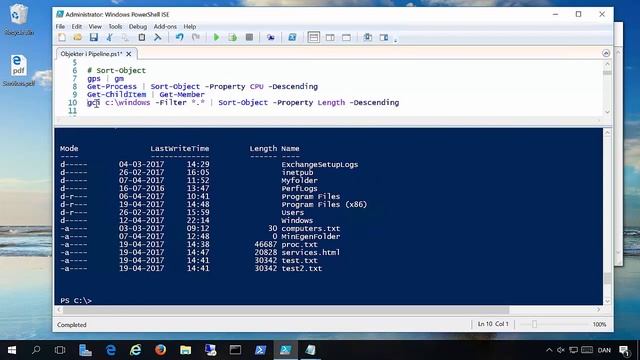Select the Objekter i Pipeline.ps1 tab
The image size is (640, 360).
point(91,54)
